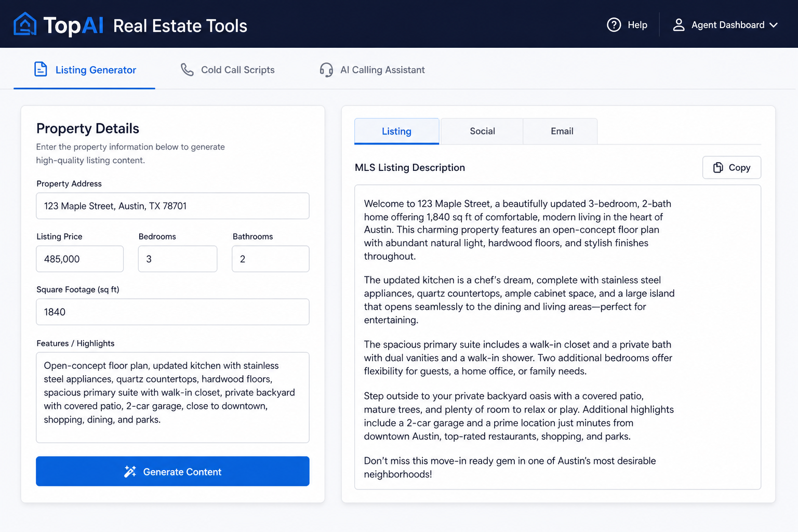The width and height of the screenshot is (798, 532).
Task: Click the TopAI house logo icon
Action: pos(25,24)
